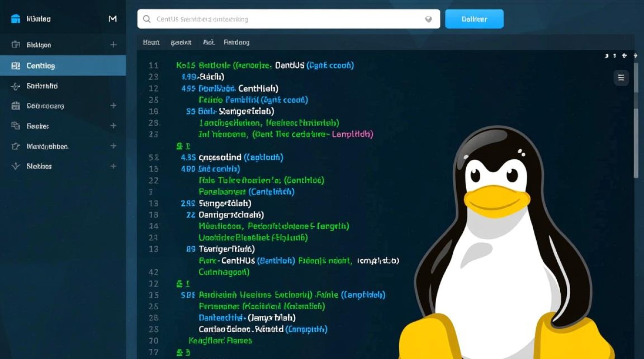Open the hamburger menu button in editor
The image size is (644, 359).
coord(621,78)
